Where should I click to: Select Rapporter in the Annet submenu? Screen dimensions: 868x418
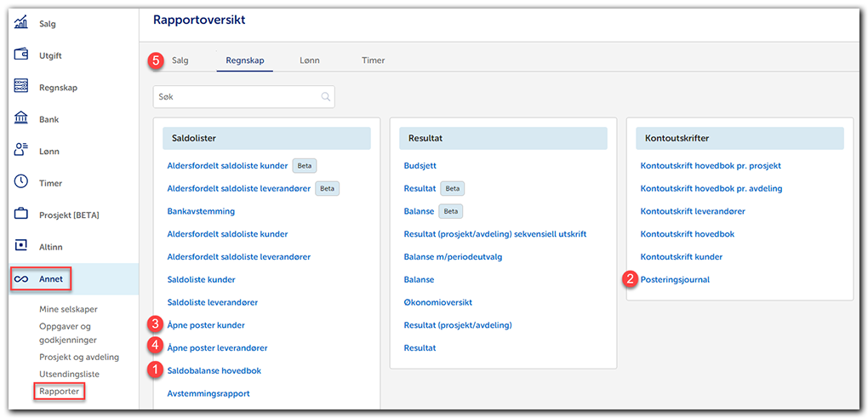[x=60, y=392]
